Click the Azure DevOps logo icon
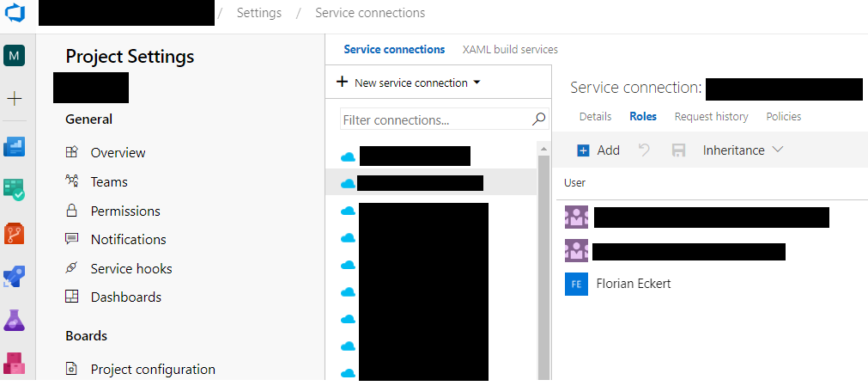The image size is (868, 392). coord(15,14)
